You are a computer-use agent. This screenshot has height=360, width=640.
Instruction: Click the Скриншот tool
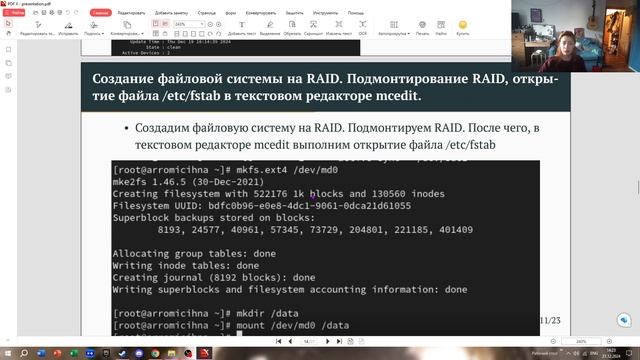coord(313,28)
